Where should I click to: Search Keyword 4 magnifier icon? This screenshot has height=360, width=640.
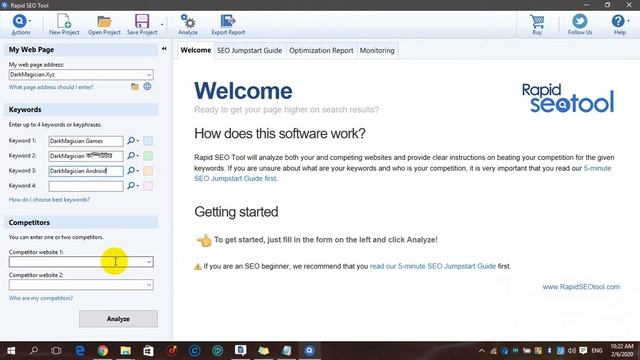pyautogui.click(x=131, y=186)
